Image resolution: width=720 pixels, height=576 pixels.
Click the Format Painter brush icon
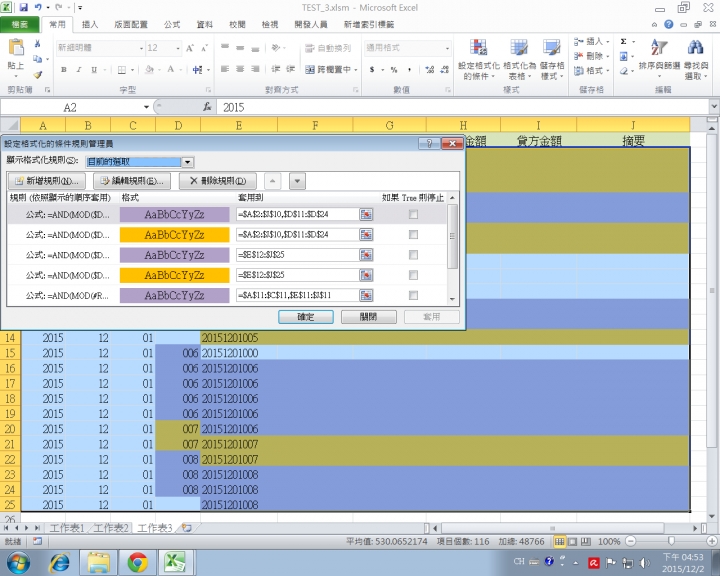[38, 74]
